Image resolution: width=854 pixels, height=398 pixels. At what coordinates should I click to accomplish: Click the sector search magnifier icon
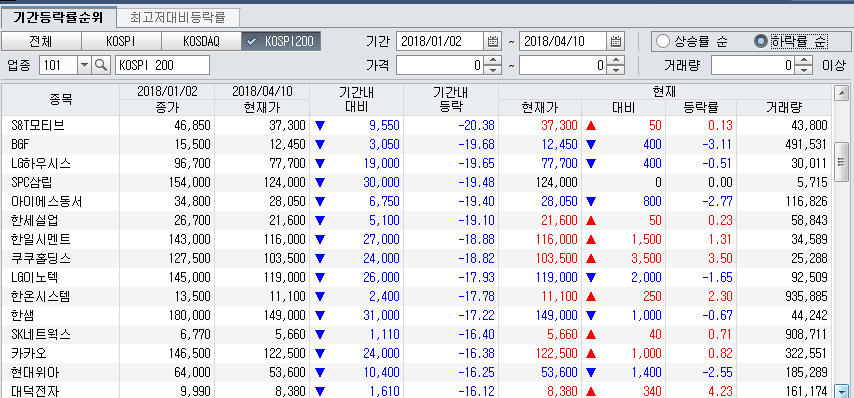100,65
